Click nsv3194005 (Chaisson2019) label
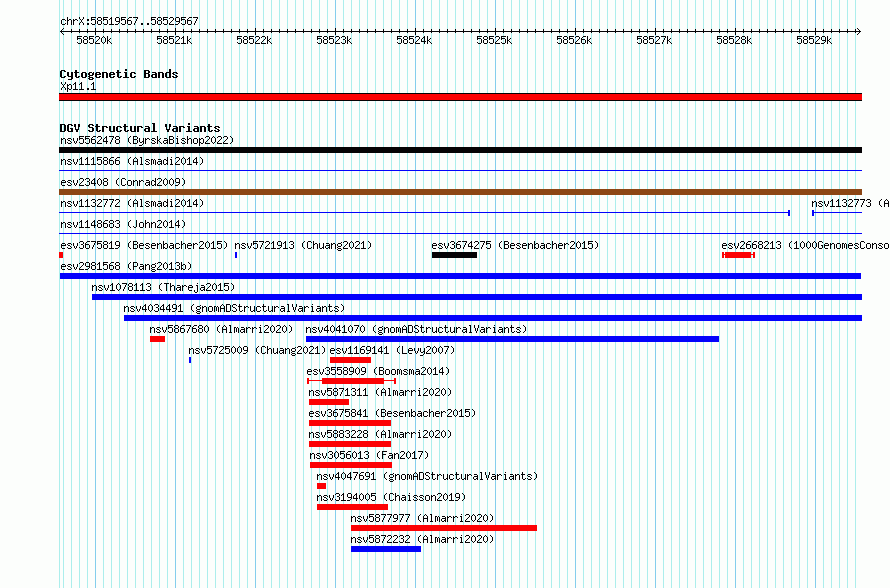The width and height of the screenshot is (890, 588). pyautogui.click(x=391, y=497)
